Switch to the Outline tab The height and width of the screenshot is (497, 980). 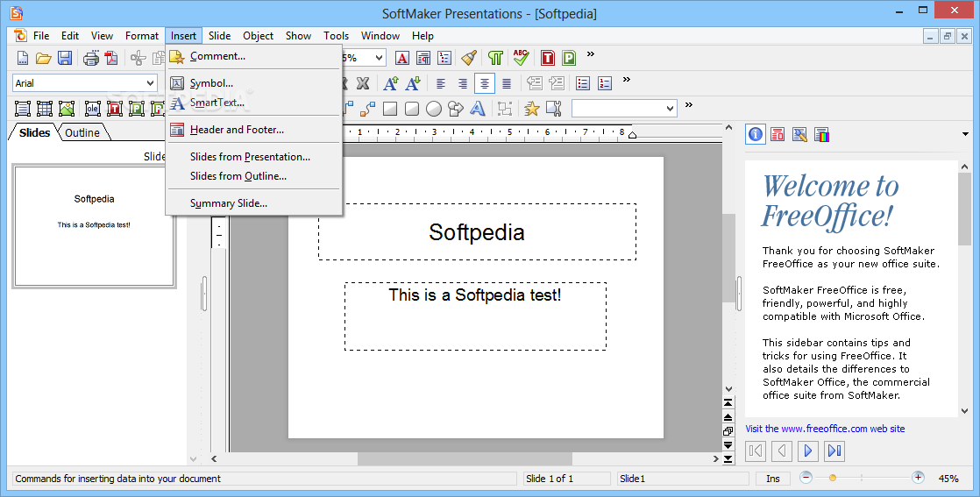tap(82, 132)
